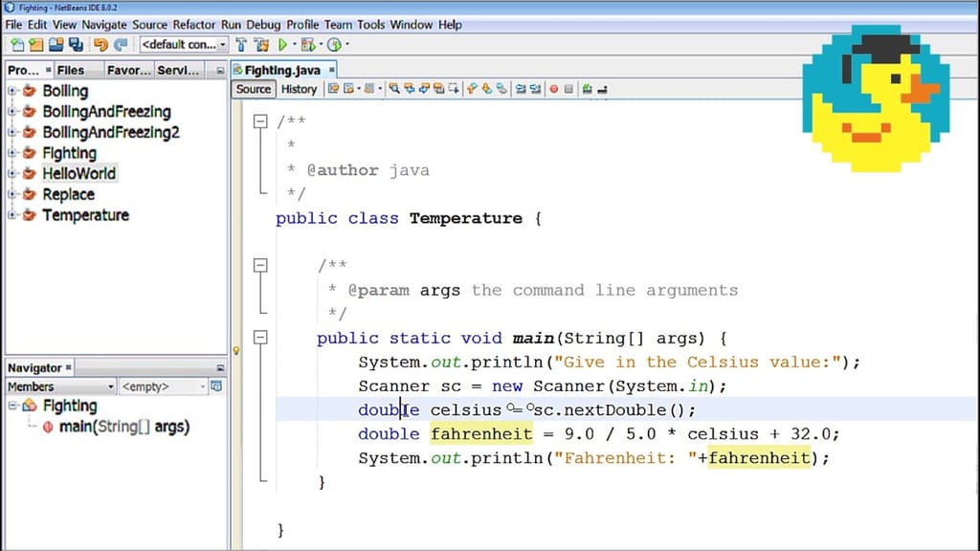Click the Clean and Build icon
The height and width of the screenshot is (551, 980).
click(261, 43)
